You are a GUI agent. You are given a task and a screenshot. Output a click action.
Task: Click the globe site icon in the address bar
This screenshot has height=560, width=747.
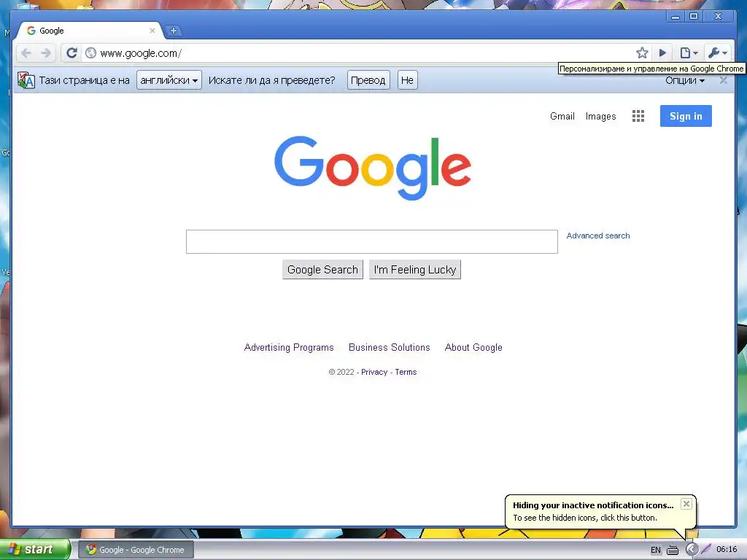coord(90,52)
